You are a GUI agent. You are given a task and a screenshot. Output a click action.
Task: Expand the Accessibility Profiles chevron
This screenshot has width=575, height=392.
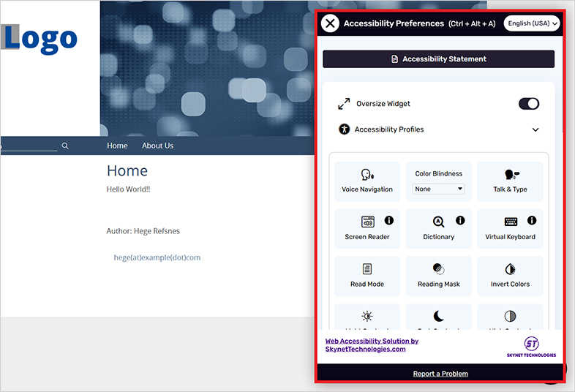point(535,129)
